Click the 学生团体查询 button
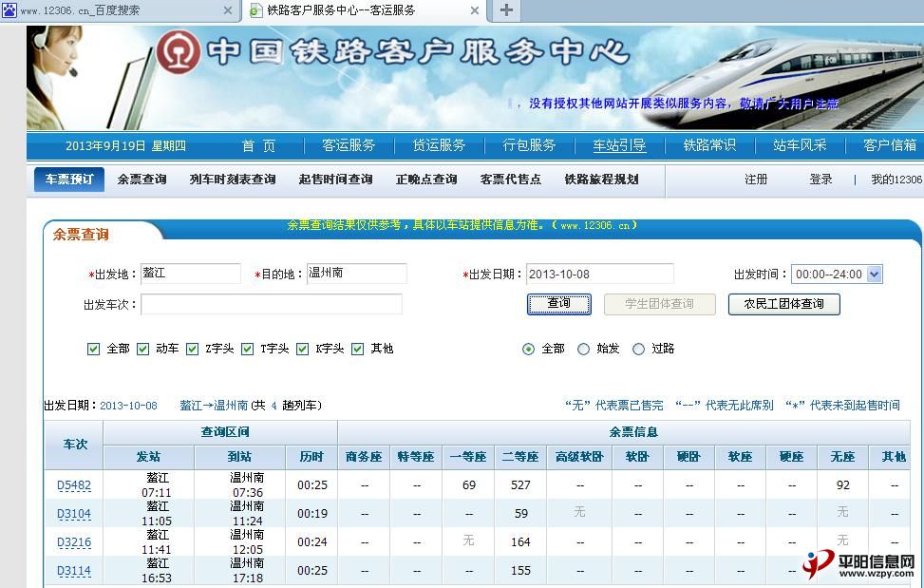 point(659,304)
